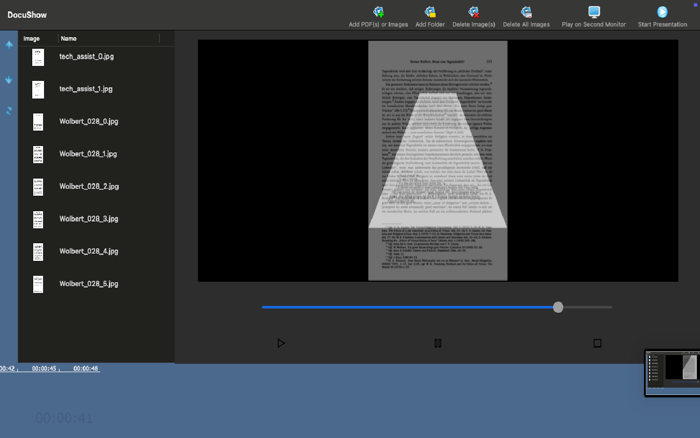Move selected image up with arrow
700x438 pixels.
(x=9, y=45)
